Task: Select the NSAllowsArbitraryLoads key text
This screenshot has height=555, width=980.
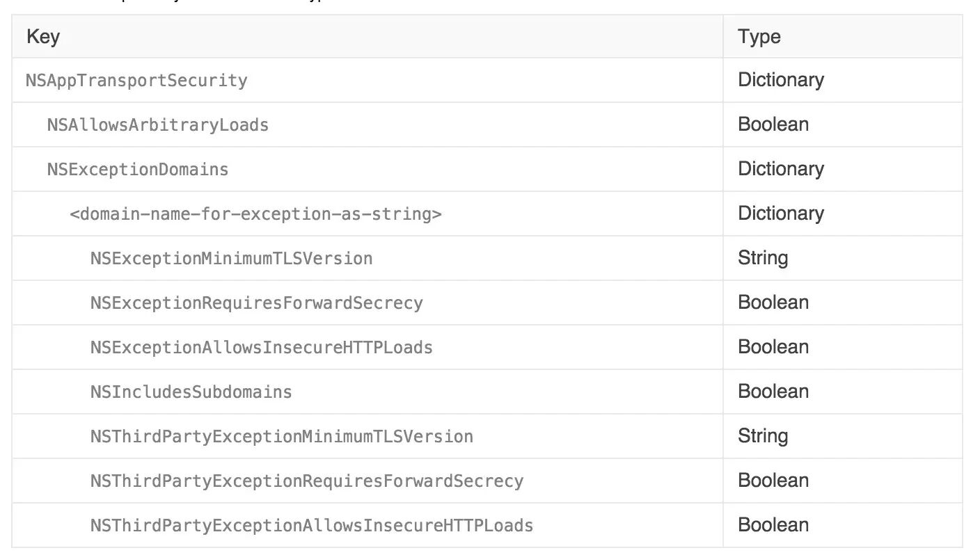Action: [158, 125]
